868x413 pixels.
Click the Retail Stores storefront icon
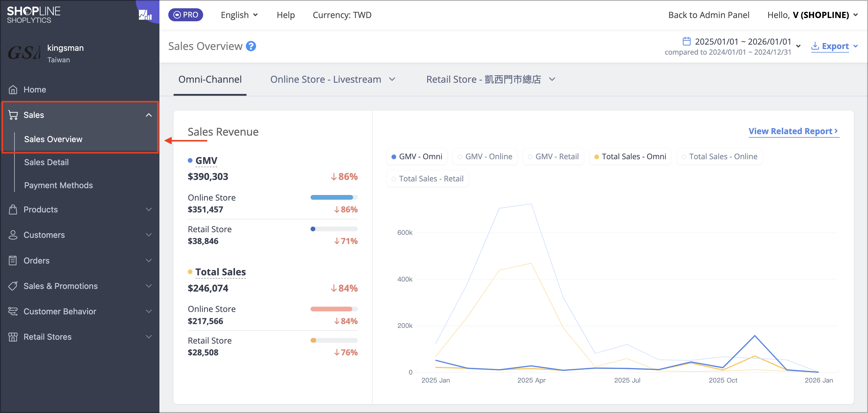pyautogui.click(x=13, y=337)
